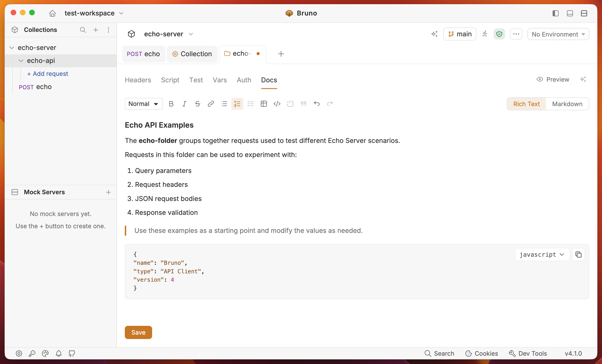Open a new tab with plus button

281,54
